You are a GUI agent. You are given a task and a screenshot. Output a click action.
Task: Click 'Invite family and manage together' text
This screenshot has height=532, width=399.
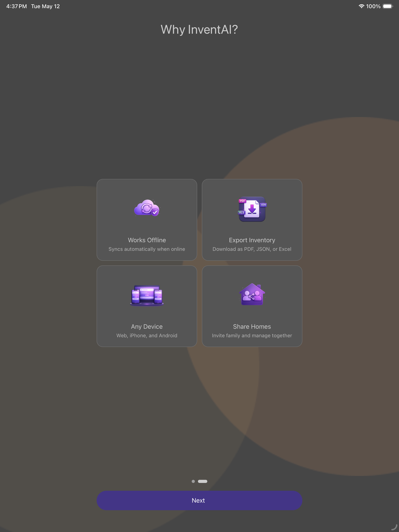[252, 336]
